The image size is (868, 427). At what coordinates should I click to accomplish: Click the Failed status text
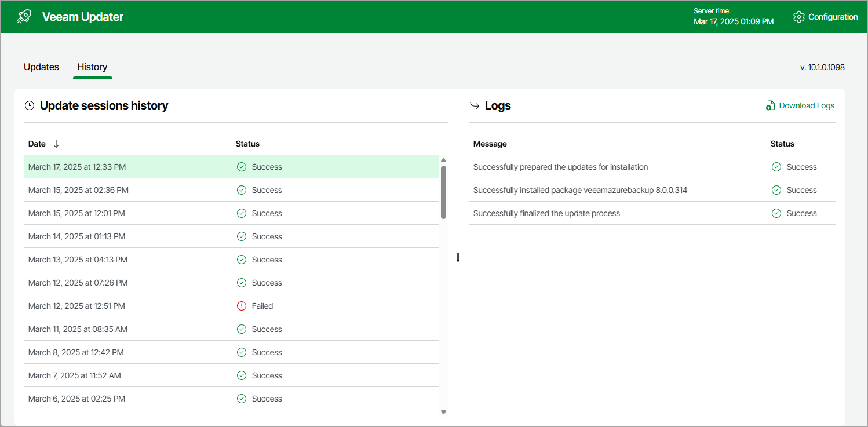pyautogui.click(x=262, y=306)
